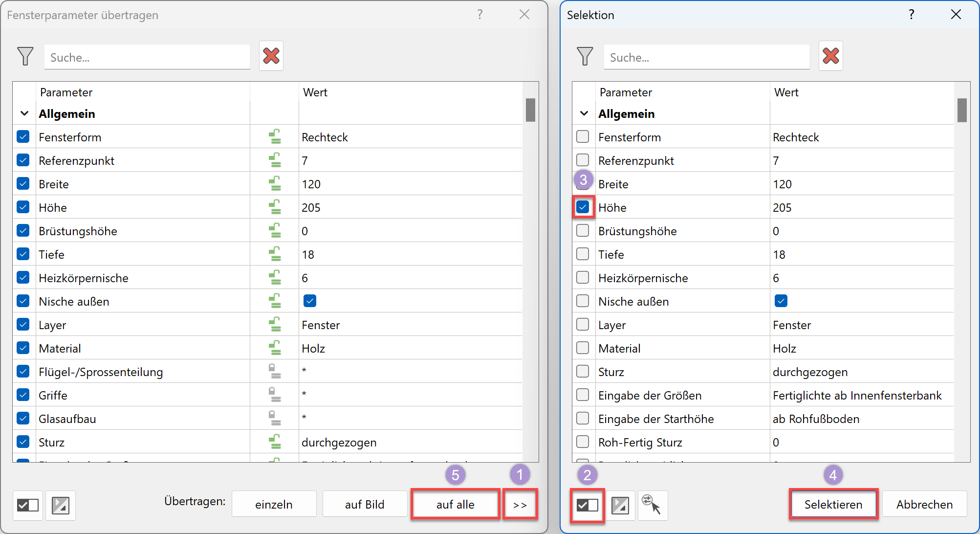Collapse the Allgemein group in the left dialog
This screenshot has height=534, width=980.
click(x=23, y=113)
